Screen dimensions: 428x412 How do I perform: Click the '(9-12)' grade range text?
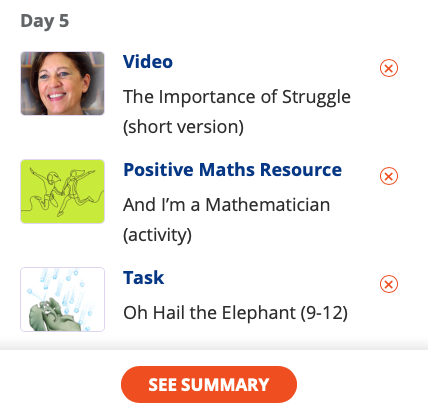coord(324,313)
